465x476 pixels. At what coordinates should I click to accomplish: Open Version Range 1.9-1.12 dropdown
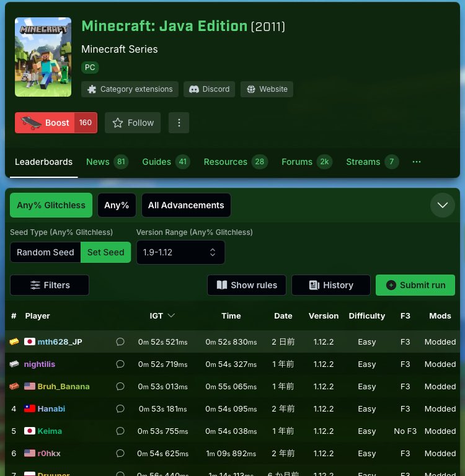point(180,252)
